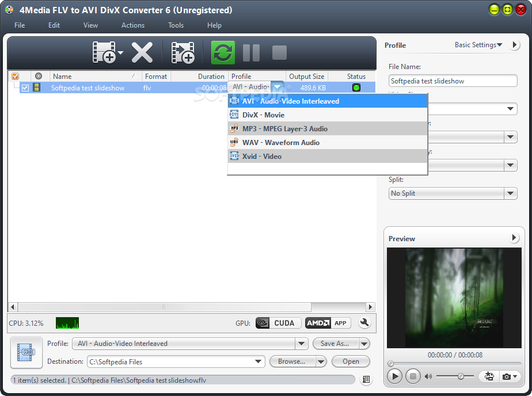Viewport: 532px width, 396px height.
Task: Start conversion with green Convert button
Action: [x=223, y=52]
